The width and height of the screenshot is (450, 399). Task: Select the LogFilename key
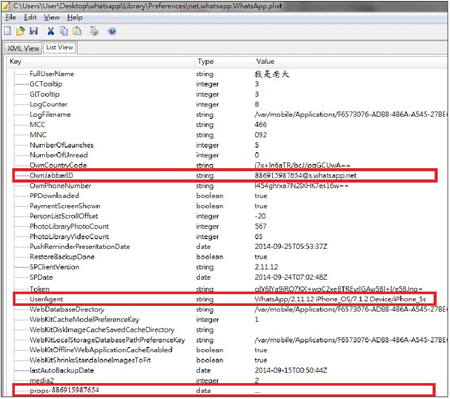pyautogui.click(x=50, y=115)
